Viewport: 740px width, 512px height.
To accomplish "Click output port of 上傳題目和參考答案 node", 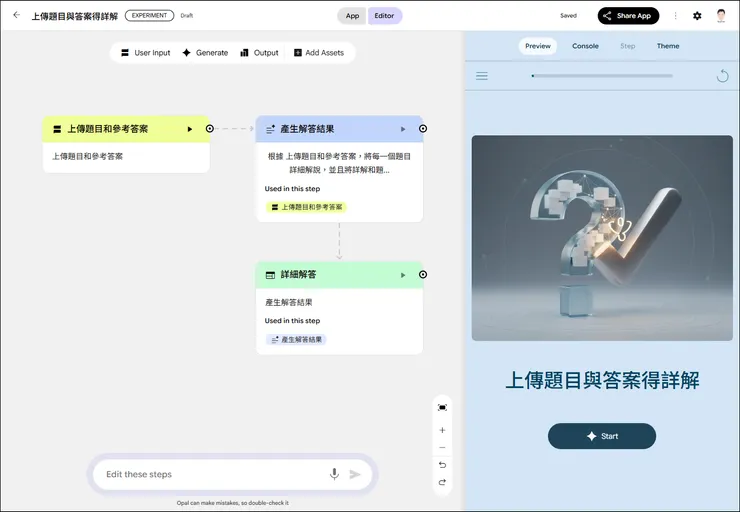I will 210,128.
